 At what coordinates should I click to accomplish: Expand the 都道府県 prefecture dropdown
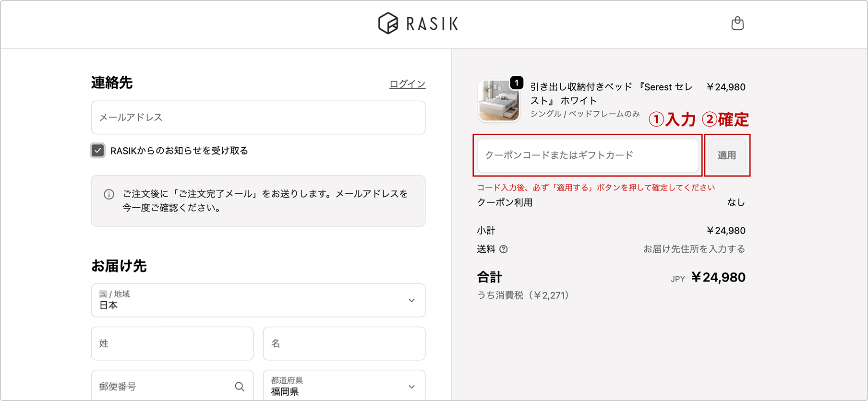(x=344, y=386)
